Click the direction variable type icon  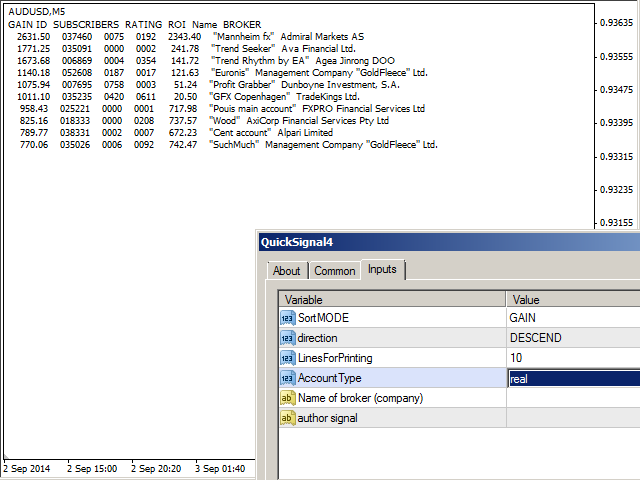click(x=288, y=338)
